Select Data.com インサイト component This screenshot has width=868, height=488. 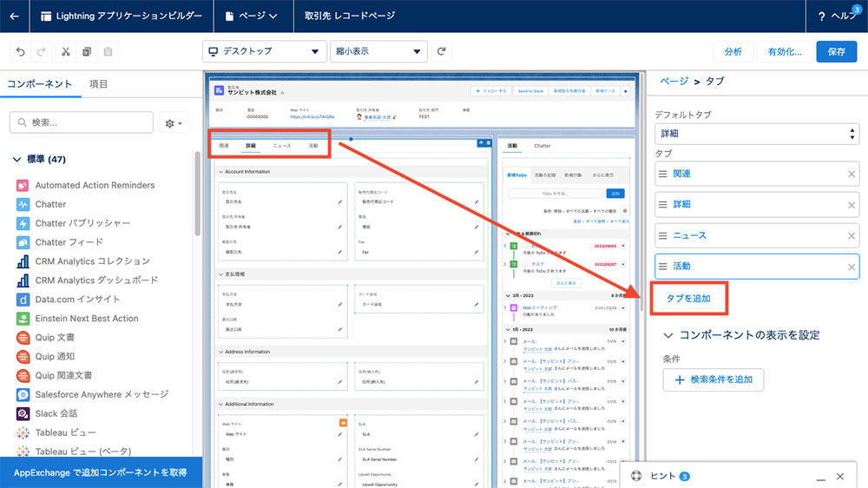pyautogui.click(x=77, y=299)
